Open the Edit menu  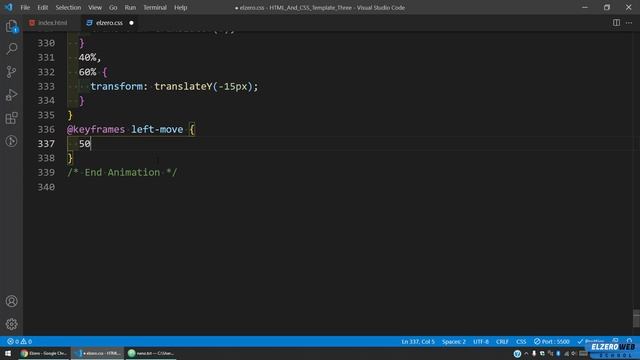42,7
